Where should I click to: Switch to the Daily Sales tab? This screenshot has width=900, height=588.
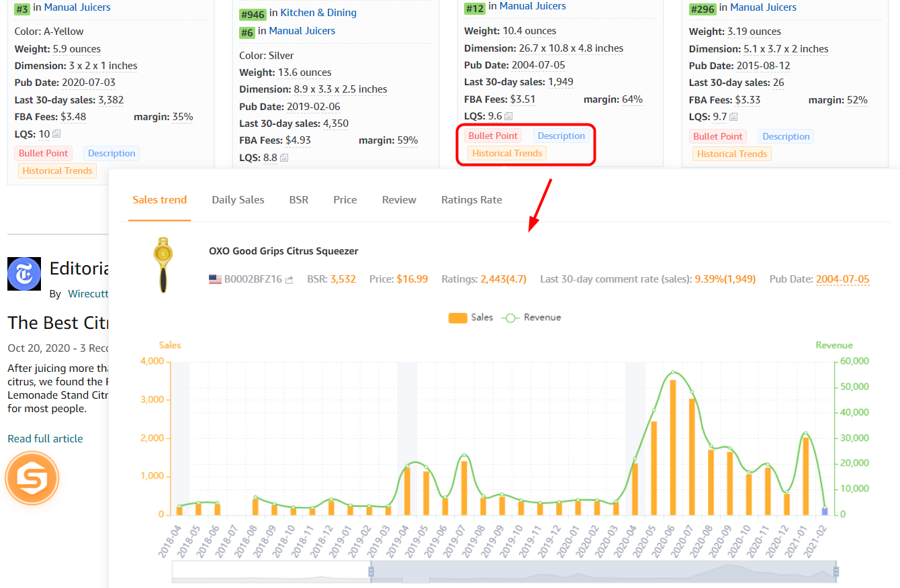238,200
